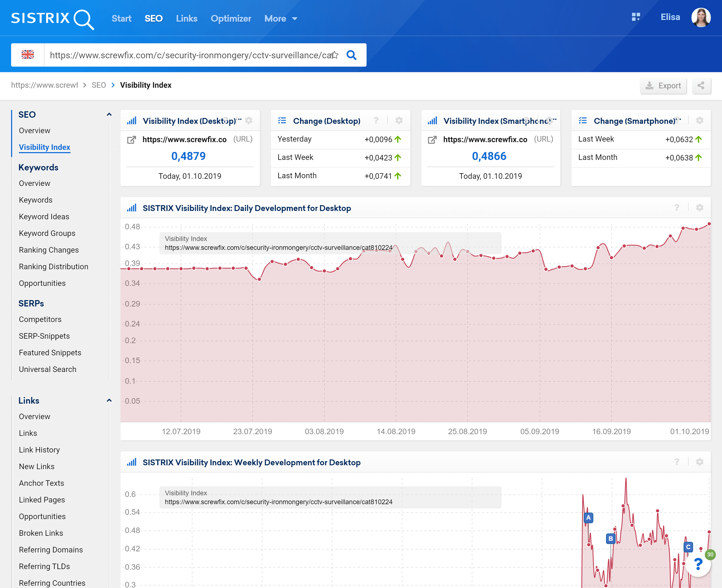Click event pin C in weekly chart
The height and width of the screenshot is (588, 722).
point(688,547)
